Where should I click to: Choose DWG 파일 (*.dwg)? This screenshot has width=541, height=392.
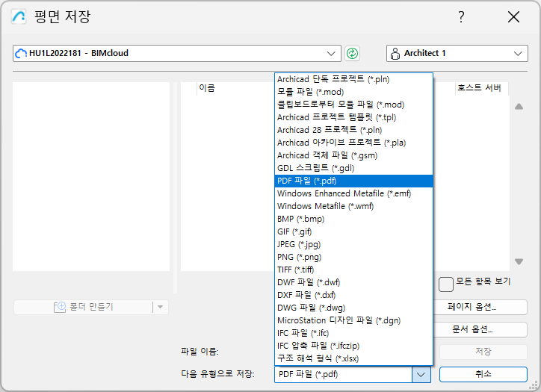click(x=353, y=308)
